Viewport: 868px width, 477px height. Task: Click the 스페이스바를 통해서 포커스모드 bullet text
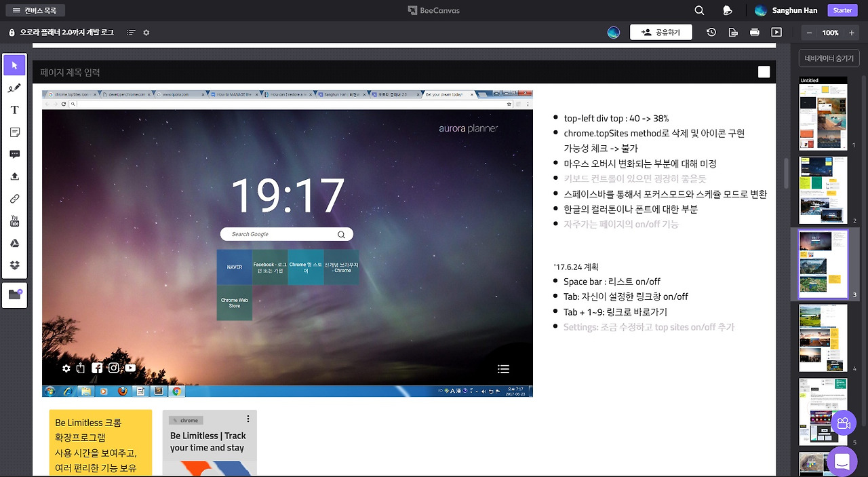665,194
